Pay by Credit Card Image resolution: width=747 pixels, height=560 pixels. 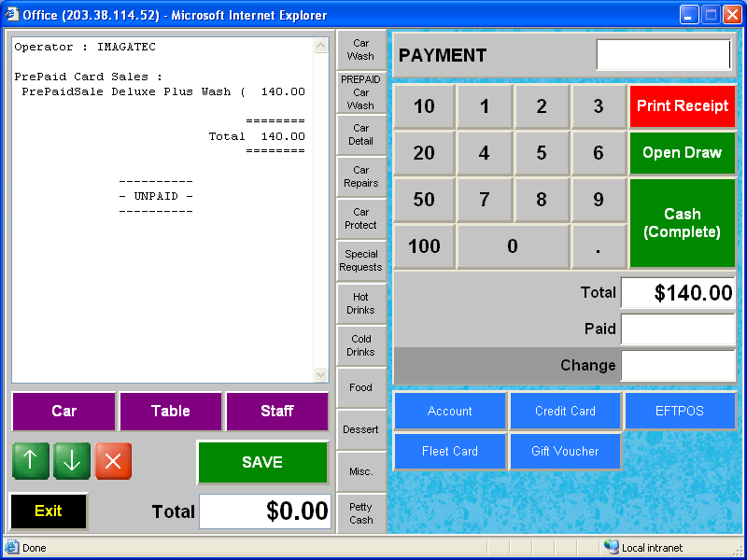click(x=565, y=411)
